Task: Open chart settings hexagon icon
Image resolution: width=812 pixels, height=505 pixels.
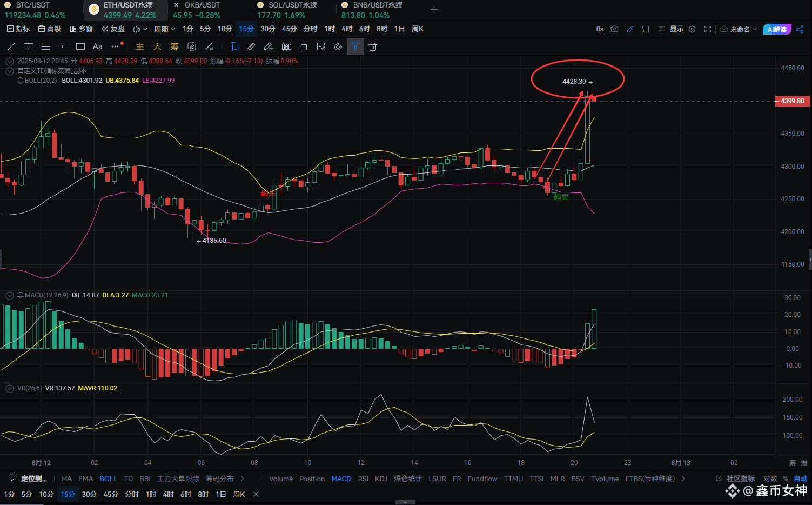Action: tap(692, 29)
